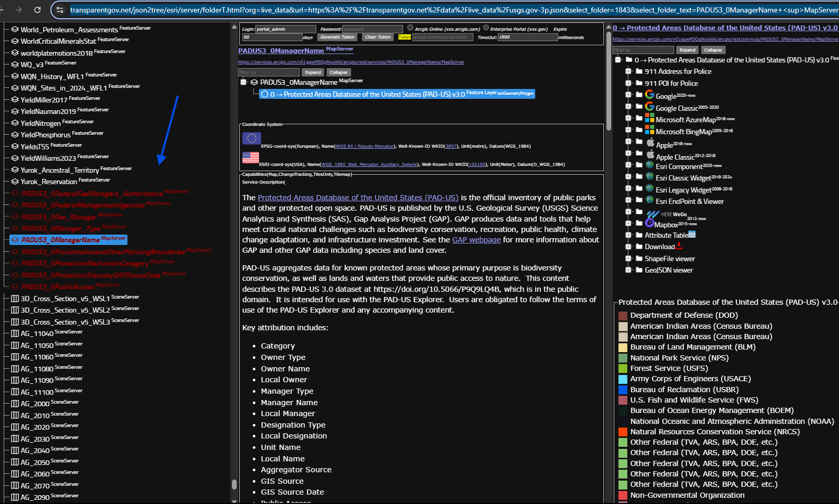Expand the ShapeFile viewer folder node
Screen dimensions: 839x504
pyautogui.click(x=628, y=259)
